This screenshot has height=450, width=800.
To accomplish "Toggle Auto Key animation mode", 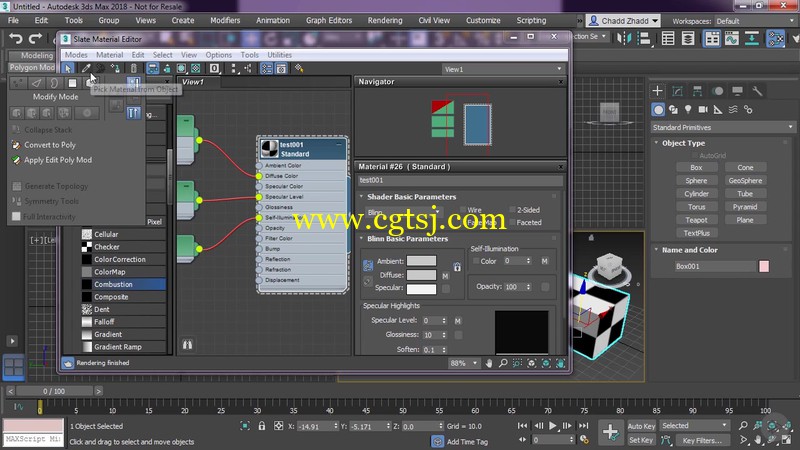I will 641,426.
